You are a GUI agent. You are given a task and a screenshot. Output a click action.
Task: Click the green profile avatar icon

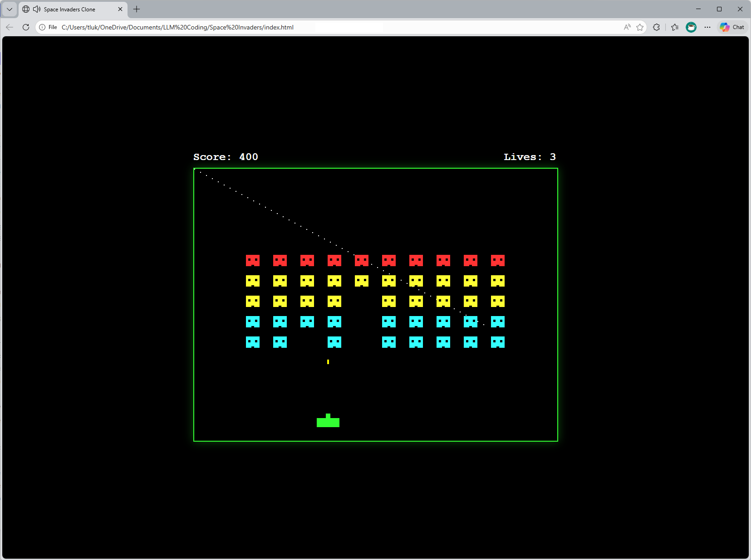tap(691, 27)
